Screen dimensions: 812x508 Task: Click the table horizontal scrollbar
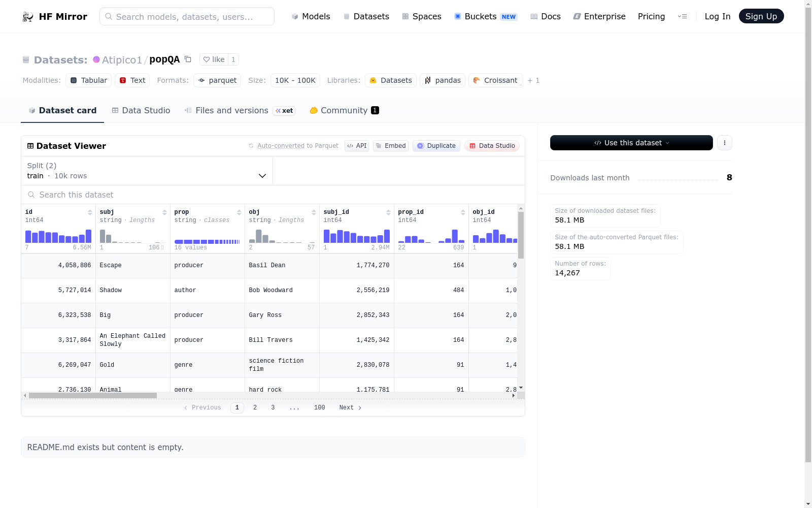point(93,395)
